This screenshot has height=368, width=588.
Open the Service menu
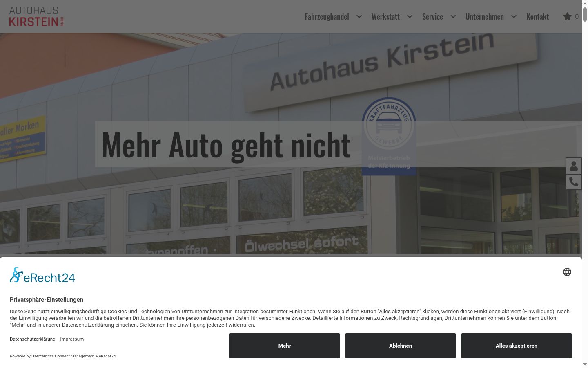pos(432,16)
